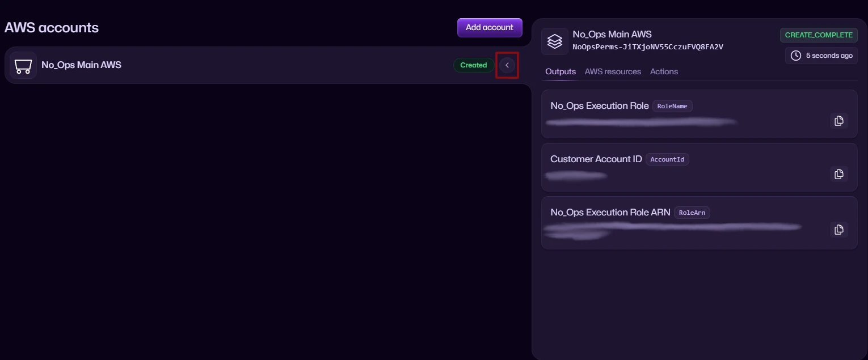The image size is (868, 360).
Task: Click the '5 seconds ago' timestamp
Action: pos(829,56)
